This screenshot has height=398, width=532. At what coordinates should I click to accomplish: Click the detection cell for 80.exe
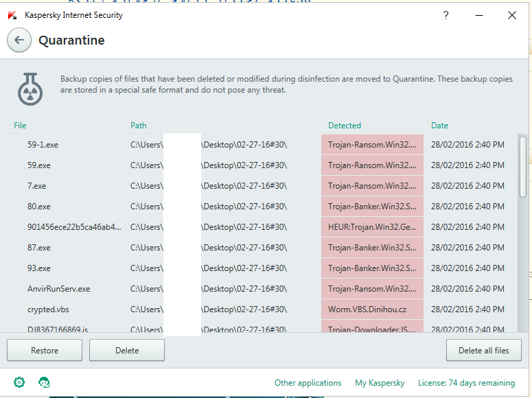(372, 207)
